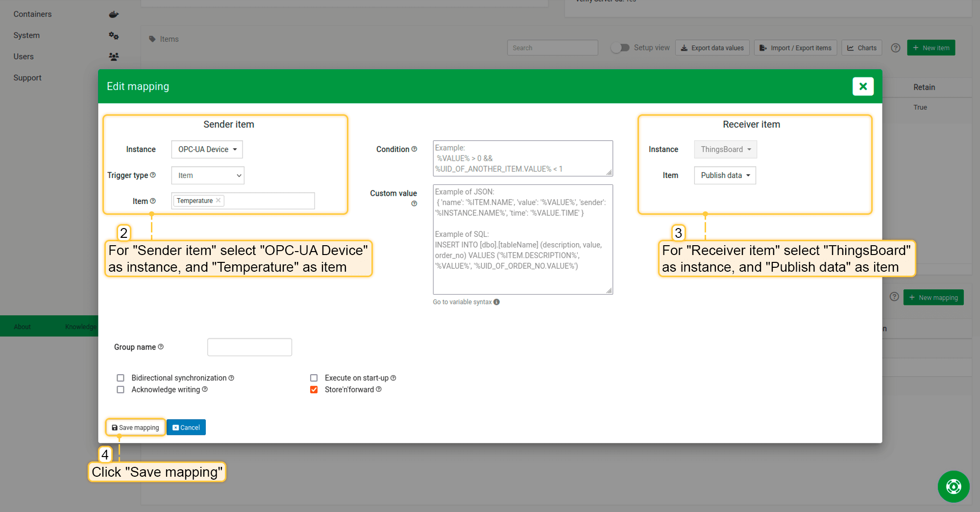Uncheck the Store'n'forward checkbox
The image size is (980, 512).
314,390
